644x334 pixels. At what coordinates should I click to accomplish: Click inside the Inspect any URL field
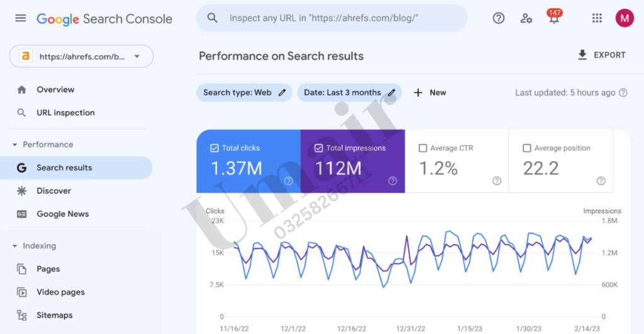point(332,18)
